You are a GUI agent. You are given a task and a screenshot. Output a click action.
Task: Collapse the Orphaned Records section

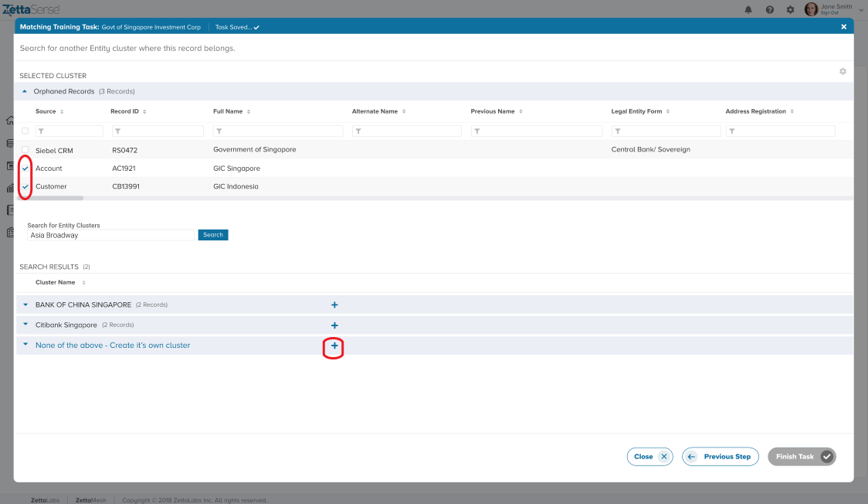tap(25, 91)
